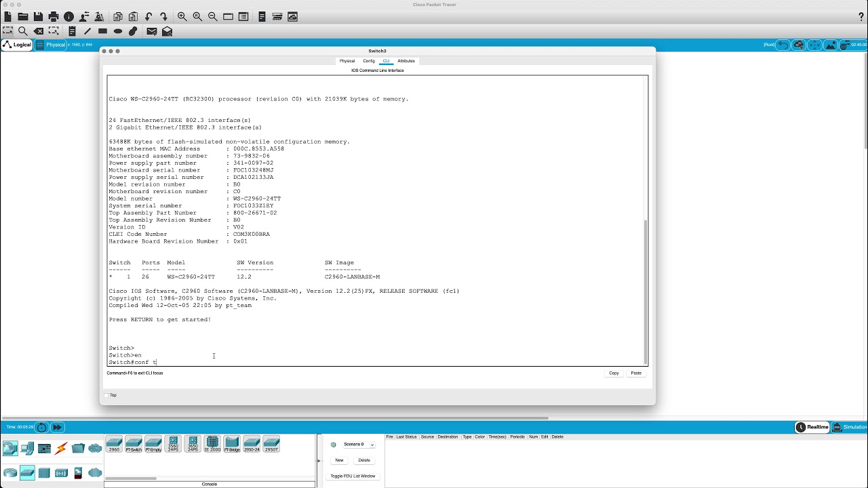The height and width of the screenshot is (488, 868).
Task: Open the Physical tab of Switch3
Action: coord(347,61)
